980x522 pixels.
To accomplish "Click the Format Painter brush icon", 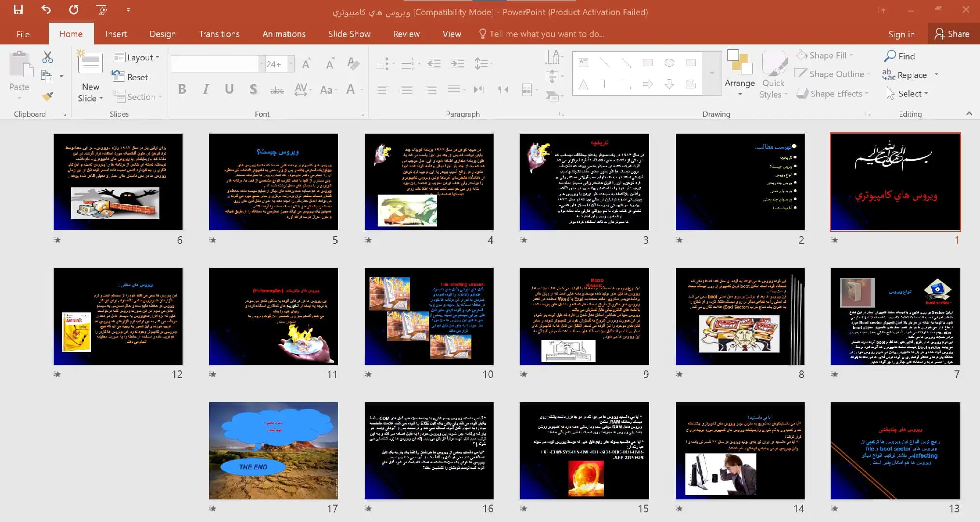I will (x=47, y=96).
